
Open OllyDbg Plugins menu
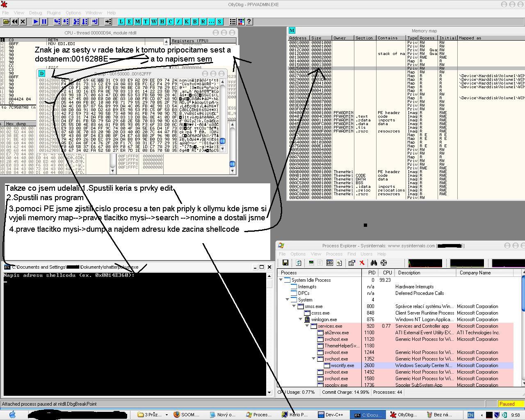tap(53, 13)
